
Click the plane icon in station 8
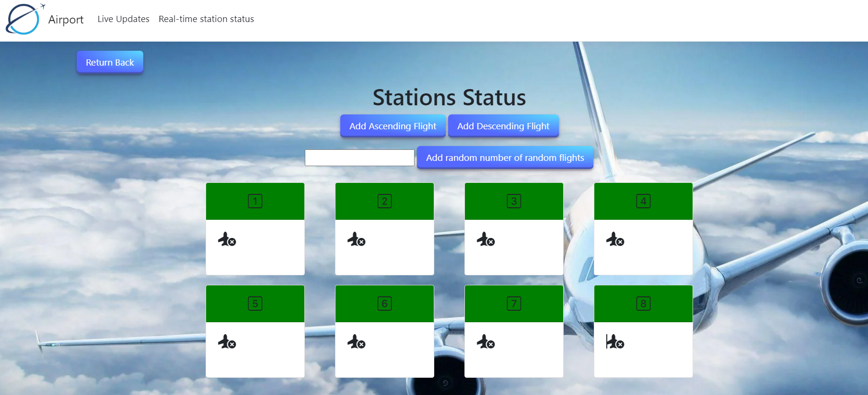(x=615, y=341)
